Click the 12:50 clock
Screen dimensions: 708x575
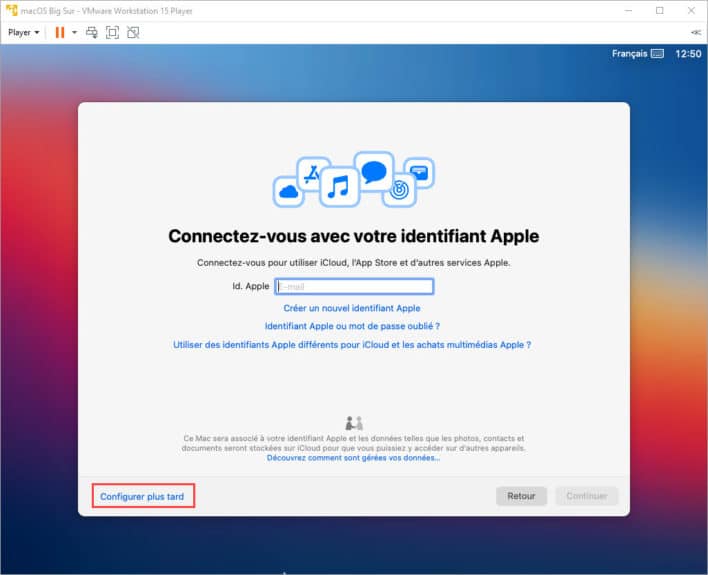(x=688, y=54)
